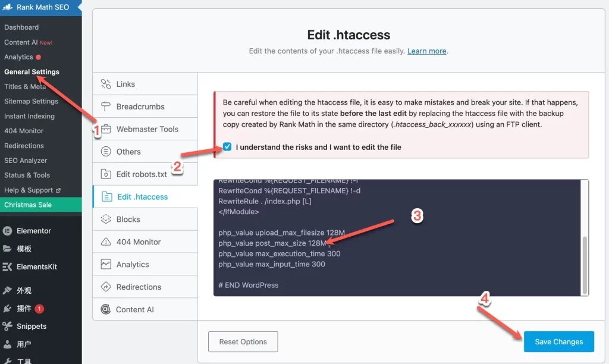Click the plugin update count badge
Screen dimensions: 609x364
pyautogui.click(x=39, y=309)
